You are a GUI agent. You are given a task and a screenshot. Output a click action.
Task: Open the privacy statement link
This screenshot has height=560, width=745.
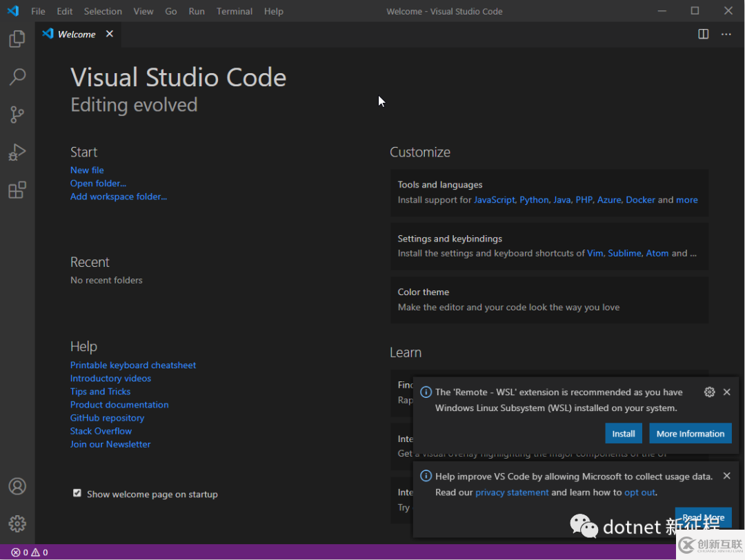point(512,492)
